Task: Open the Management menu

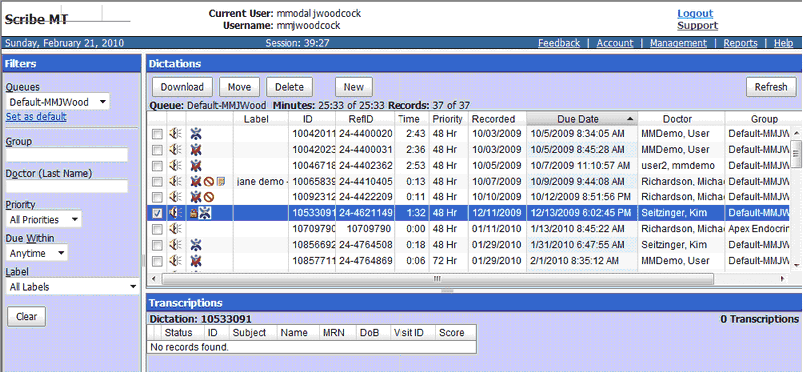Action: point(678,44)
